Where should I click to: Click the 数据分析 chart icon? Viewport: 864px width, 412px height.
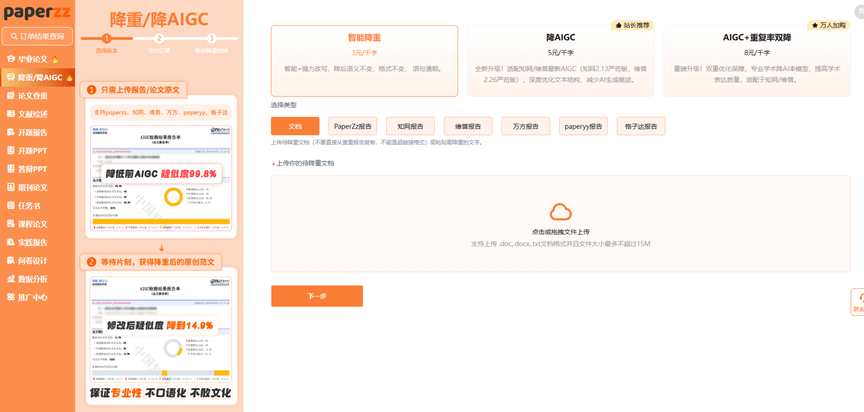click(x=10, y=279)
